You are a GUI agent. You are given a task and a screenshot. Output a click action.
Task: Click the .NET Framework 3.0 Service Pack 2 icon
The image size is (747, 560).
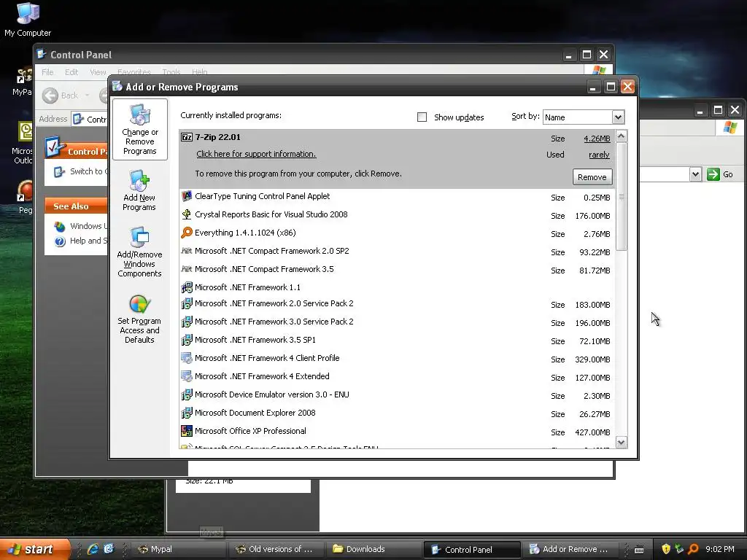(187, 322)
